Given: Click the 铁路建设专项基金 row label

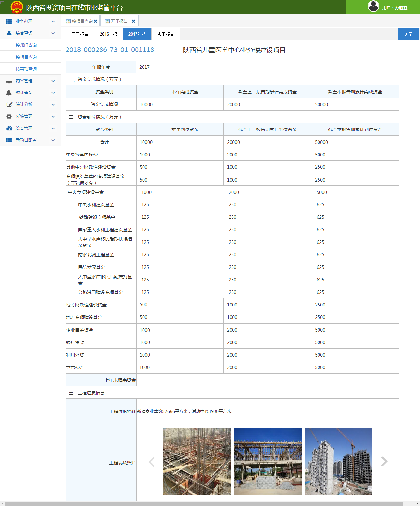Looking at the screenshot, I should click(x=97, y=217).
